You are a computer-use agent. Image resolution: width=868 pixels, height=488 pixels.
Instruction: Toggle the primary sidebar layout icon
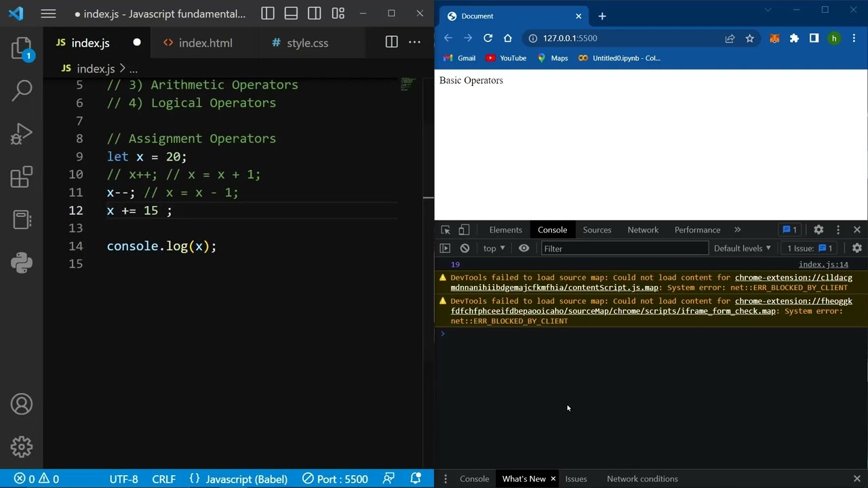pyautogui.click(x=268, y=14)
